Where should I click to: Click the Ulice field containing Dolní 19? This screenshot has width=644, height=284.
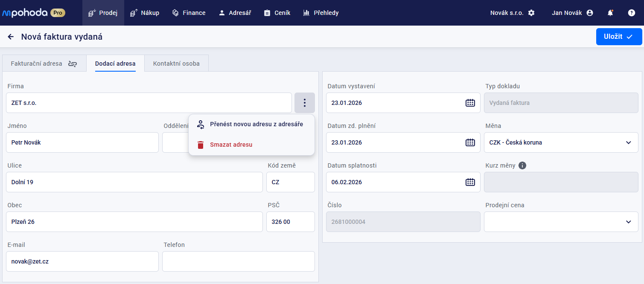pos(134,182)
